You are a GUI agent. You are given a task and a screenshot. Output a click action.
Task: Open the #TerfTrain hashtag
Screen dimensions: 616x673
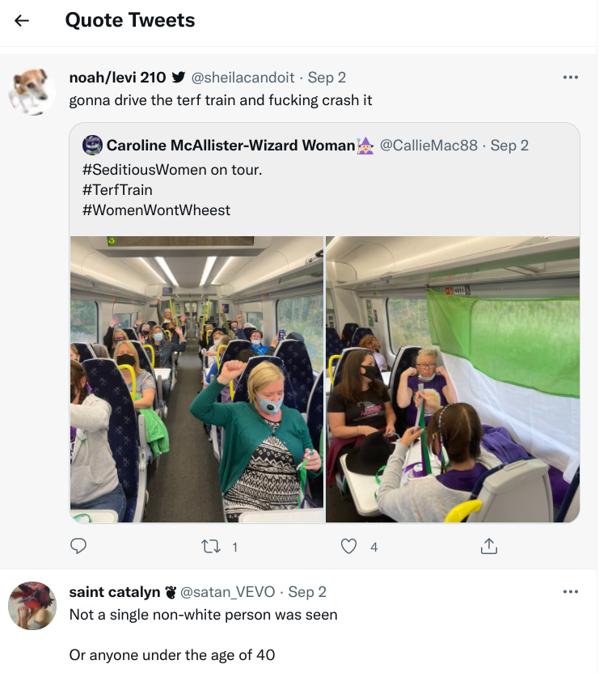point(117,190)
